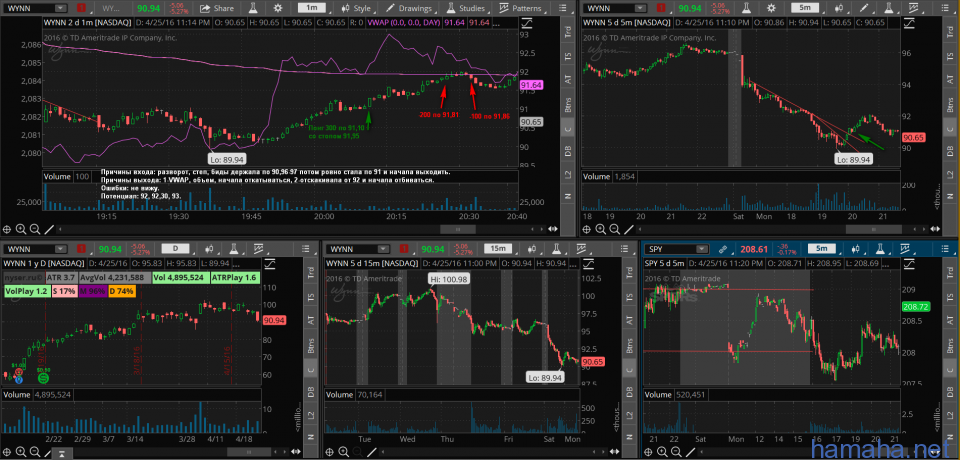The width and height of the screenshot is (960, 460).
Task: Click the D timeframe button in the daily chart
Action: 176,249
